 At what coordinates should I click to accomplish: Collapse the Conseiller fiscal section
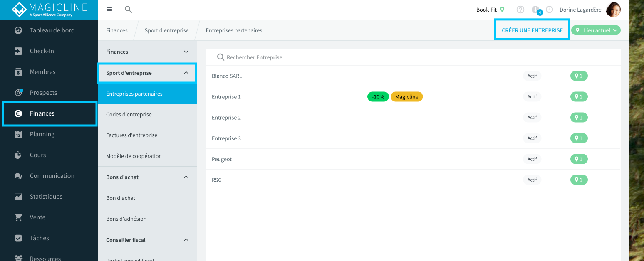pos(186,240)
